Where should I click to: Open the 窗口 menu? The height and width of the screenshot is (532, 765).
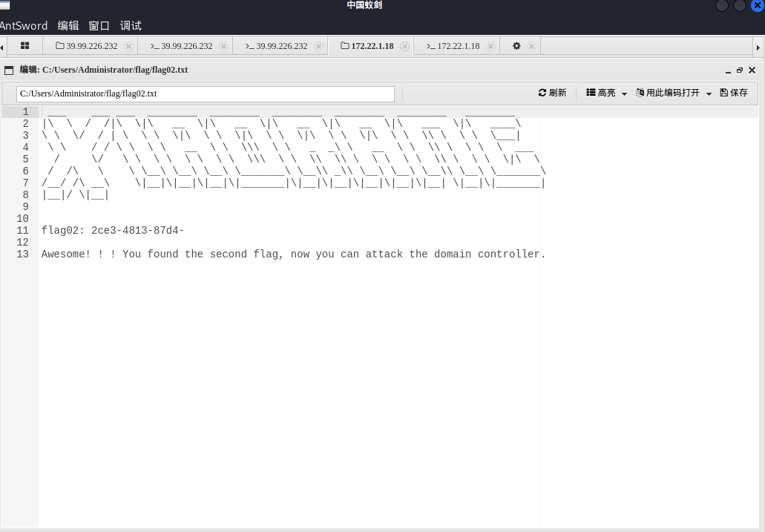[99, 25]
